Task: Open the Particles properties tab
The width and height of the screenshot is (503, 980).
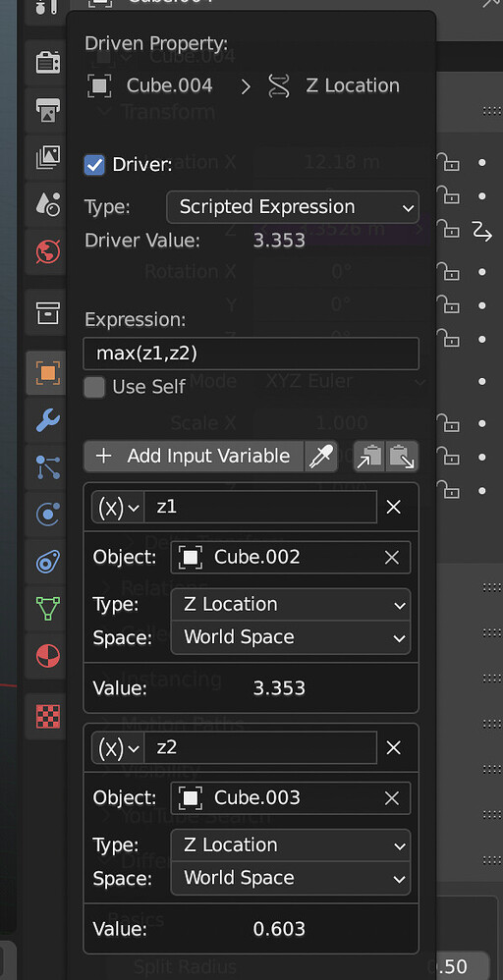Action: pyautogui.click(x=47, y=467)
